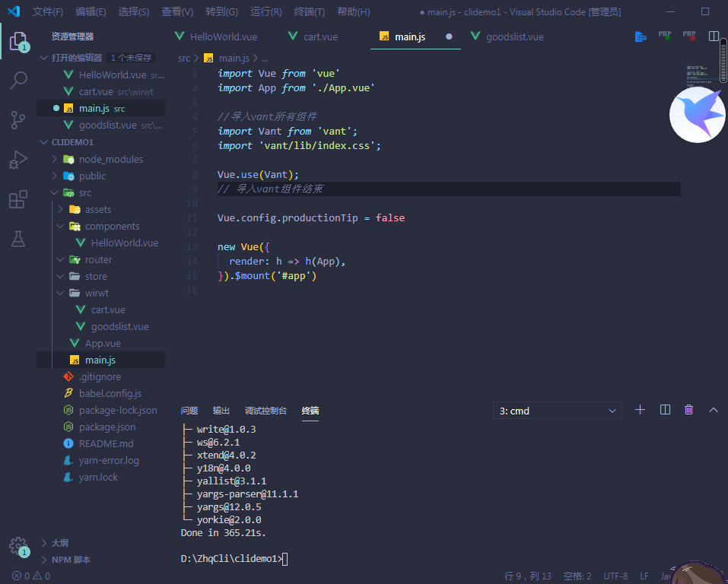Open the 终端(T) menu
The width and height of the screenshot is (728, 584).
tap(309, 11)
